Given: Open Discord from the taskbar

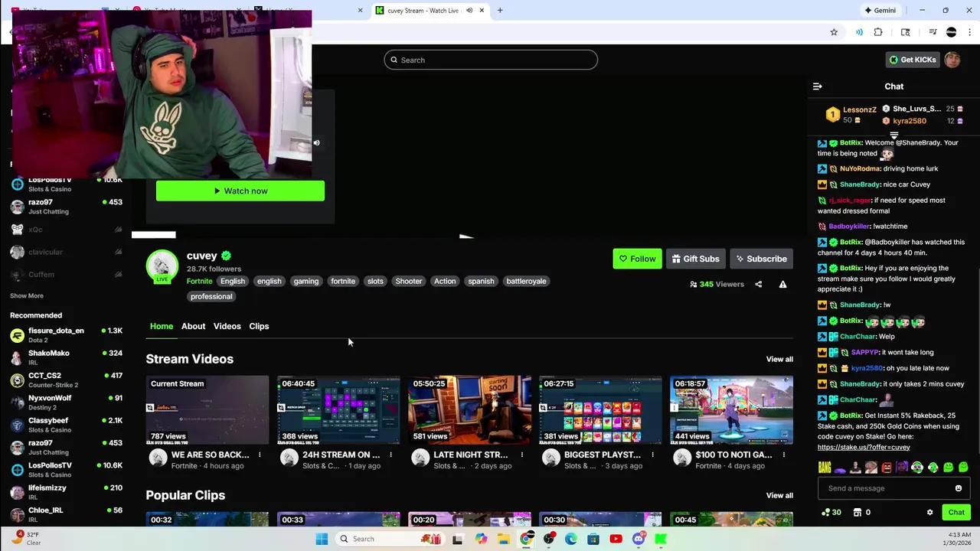Looking at the screenshot, I should coord(639,539).
